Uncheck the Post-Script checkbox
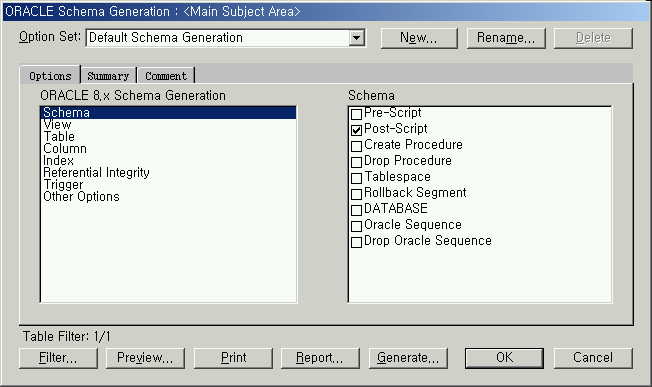Image resolution: width=652 pixels, height=387 pixels. coord(356,130)
